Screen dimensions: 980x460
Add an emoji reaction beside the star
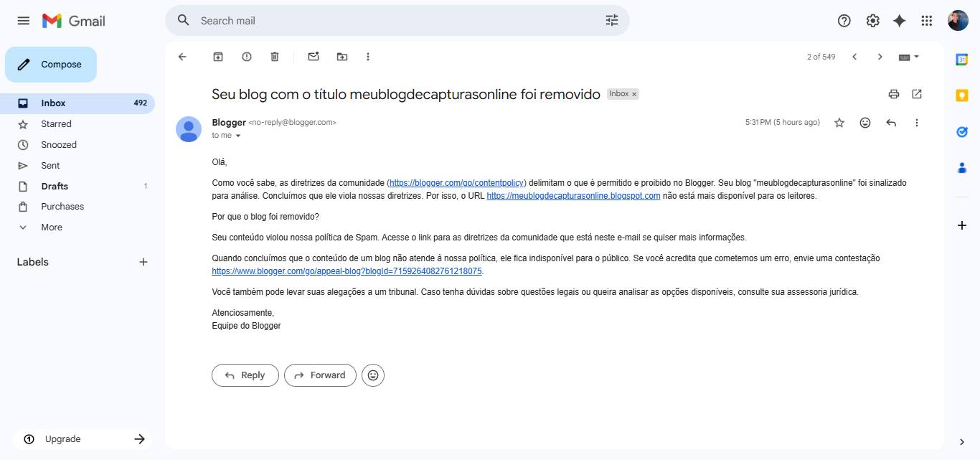[x=865, y=123]
